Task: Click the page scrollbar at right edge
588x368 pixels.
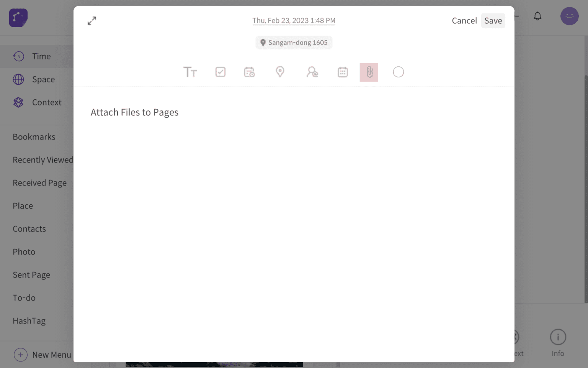Action: 586,189
